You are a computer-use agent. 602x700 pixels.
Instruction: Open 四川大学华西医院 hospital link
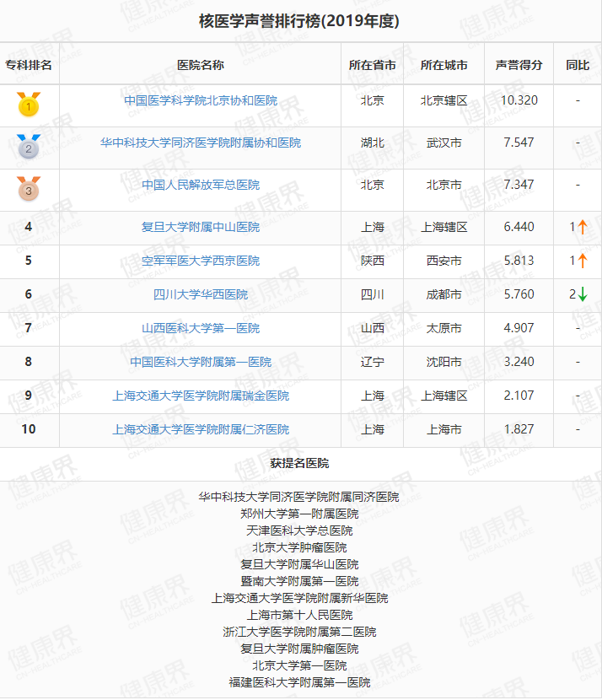[x=201, y=294]
